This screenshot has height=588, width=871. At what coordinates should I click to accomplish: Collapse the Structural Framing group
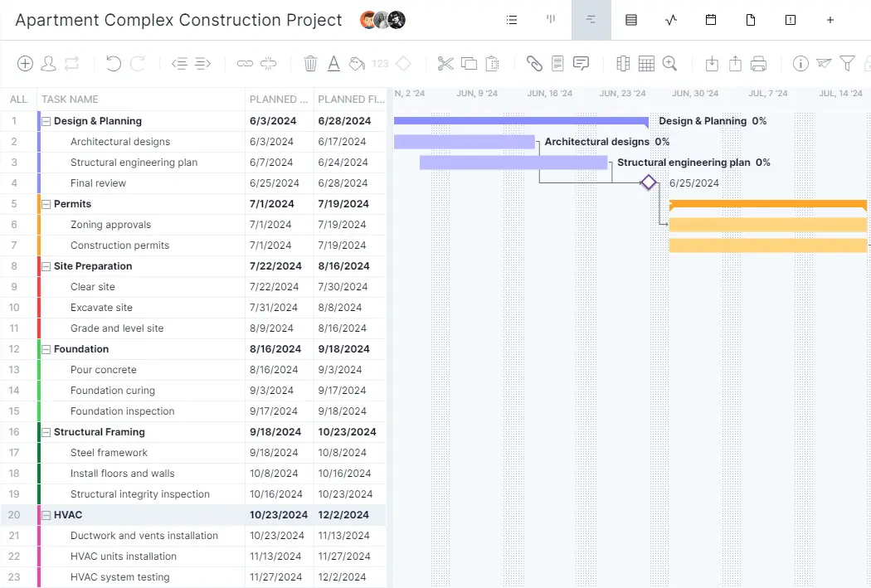point(46,433)
